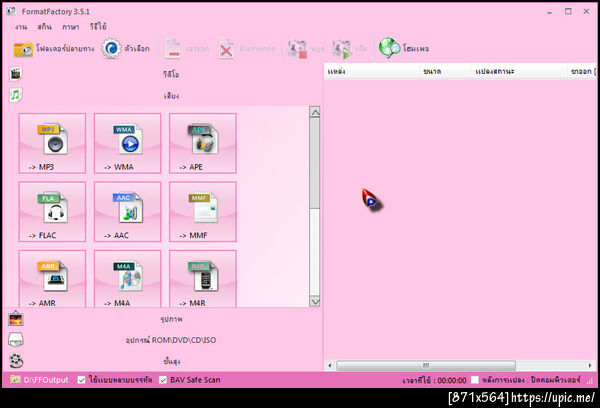Click the Remove task toolbar icon
600x408 pixels.
pyautogui.click(x=173, y=49)
